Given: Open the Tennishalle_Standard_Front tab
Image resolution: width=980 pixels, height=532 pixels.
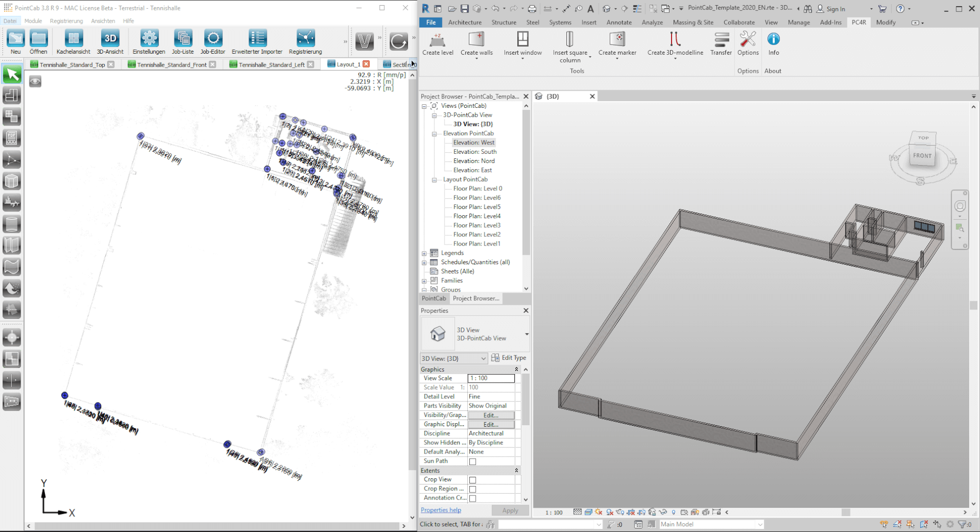Looking at the screenshot, I should click(x=172, y=65).
